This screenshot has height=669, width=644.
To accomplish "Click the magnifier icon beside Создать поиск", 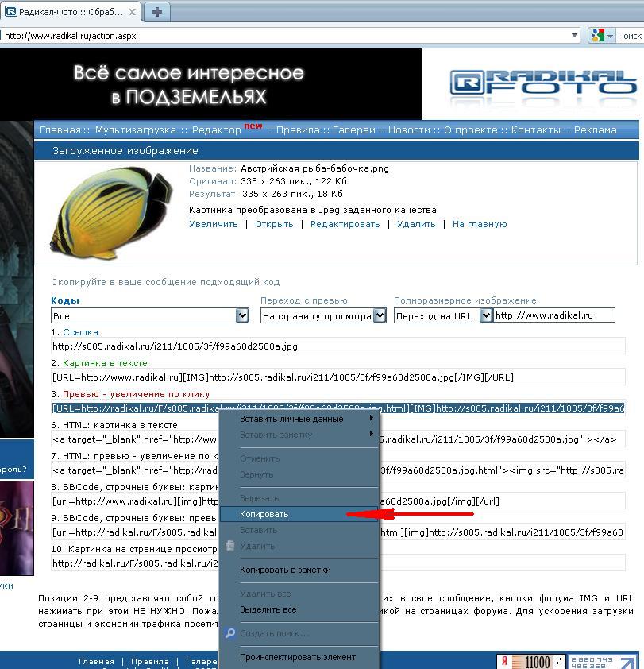I will click(x=230, y=633).
